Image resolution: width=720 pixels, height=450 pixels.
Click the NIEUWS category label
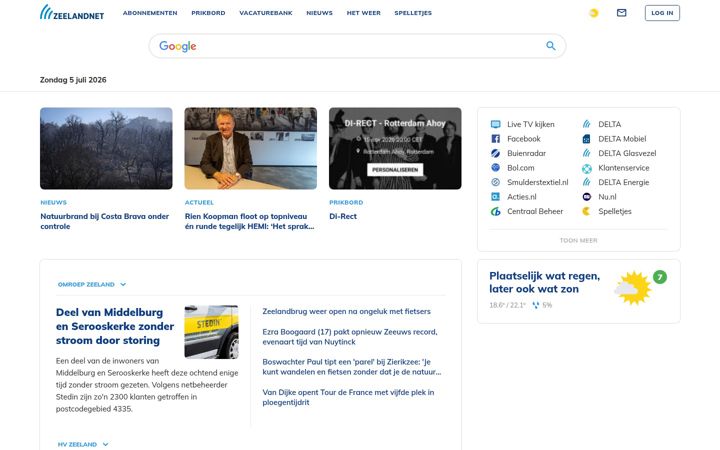pos(53,202)
